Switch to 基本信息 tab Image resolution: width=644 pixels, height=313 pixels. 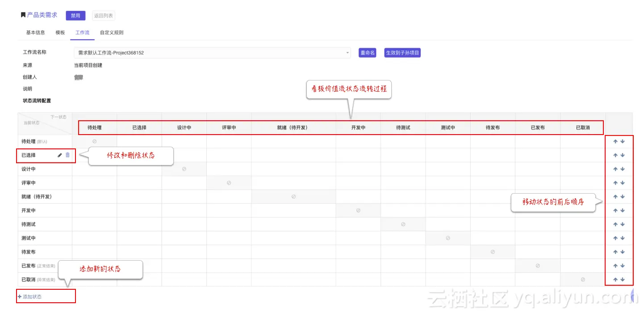click(x=35, y=33)
